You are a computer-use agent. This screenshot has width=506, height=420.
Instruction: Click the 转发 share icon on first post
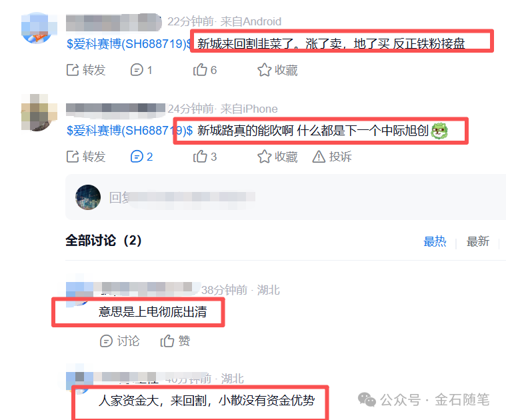tap(73, 70)
